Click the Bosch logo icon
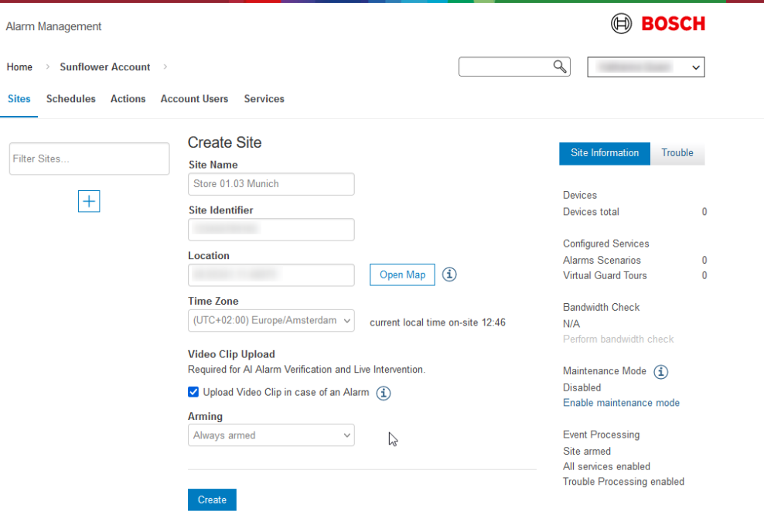The image size is (764, 532). click(x=622, y=24)
